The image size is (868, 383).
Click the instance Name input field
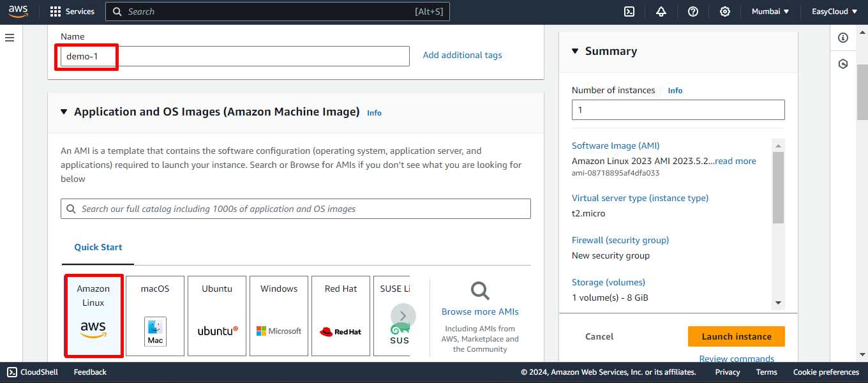click(x=235, y=56)
